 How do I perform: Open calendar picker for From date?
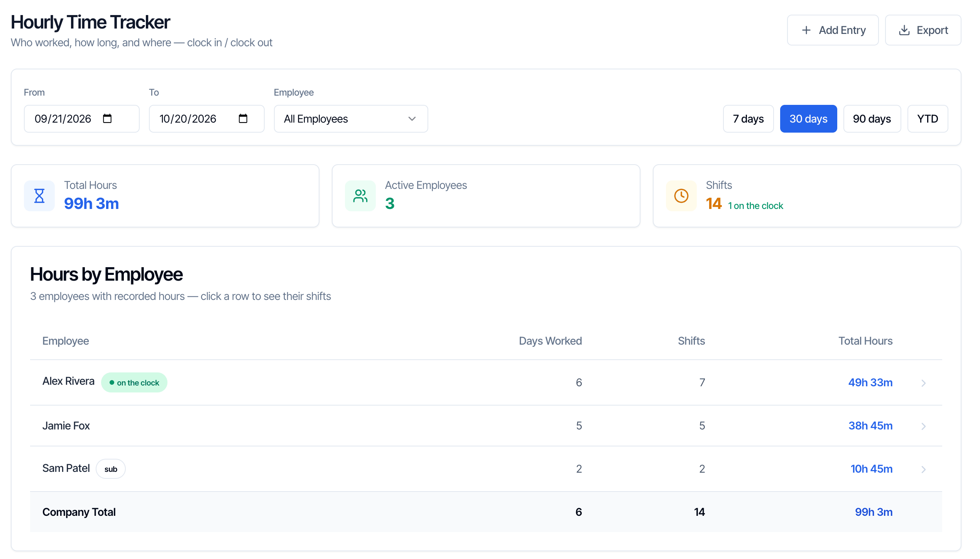click(107, 118)
